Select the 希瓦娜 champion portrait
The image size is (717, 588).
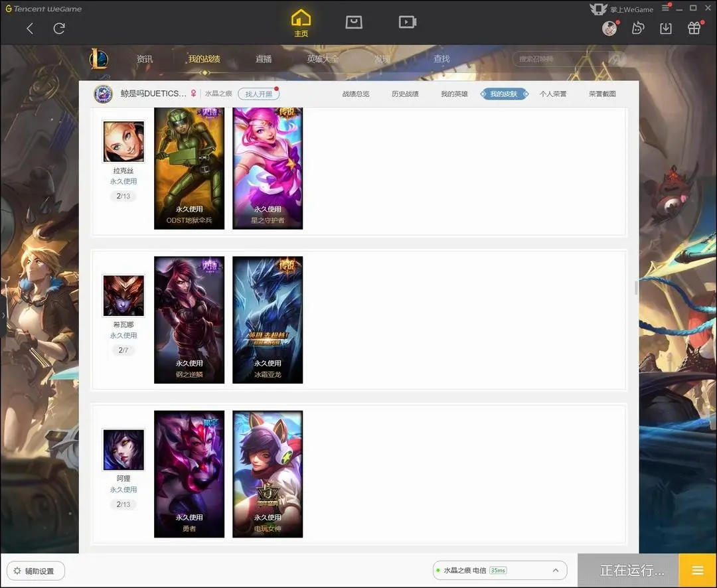coord(123,296)
